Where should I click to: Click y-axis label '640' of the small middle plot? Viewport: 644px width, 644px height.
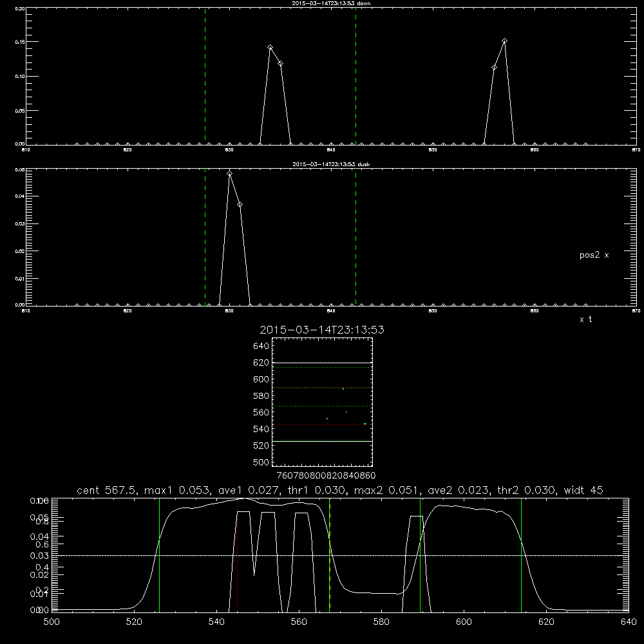click(261, 346)
